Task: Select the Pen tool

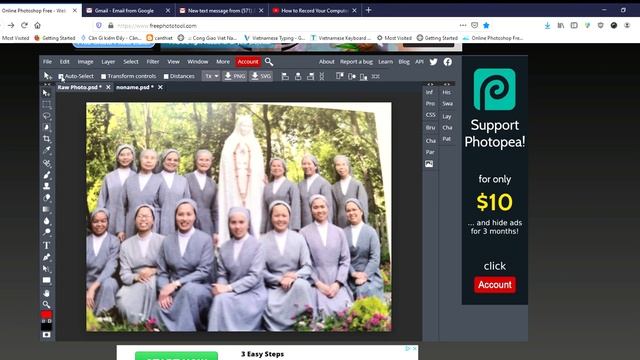Action: (x=47, y=257)
